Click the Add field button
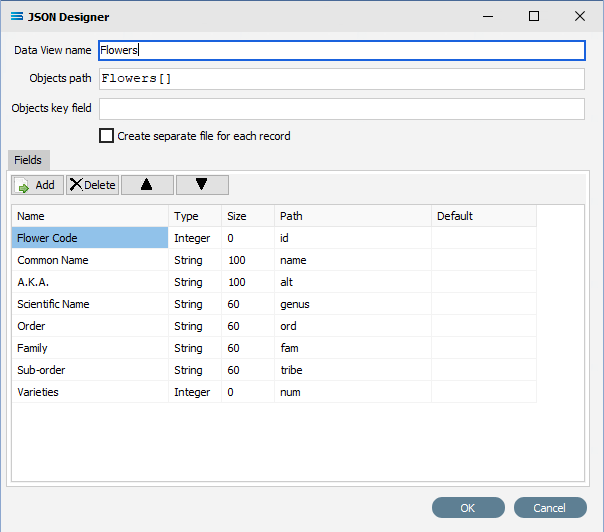604x532 pixels. [x=37, y=185]
